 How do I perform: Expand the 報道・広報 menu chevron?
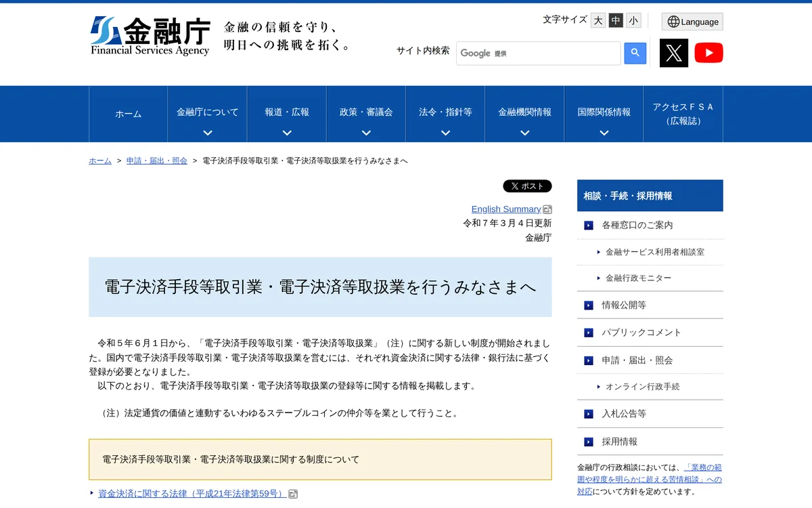pyautogui.click(x=287, y=133)
